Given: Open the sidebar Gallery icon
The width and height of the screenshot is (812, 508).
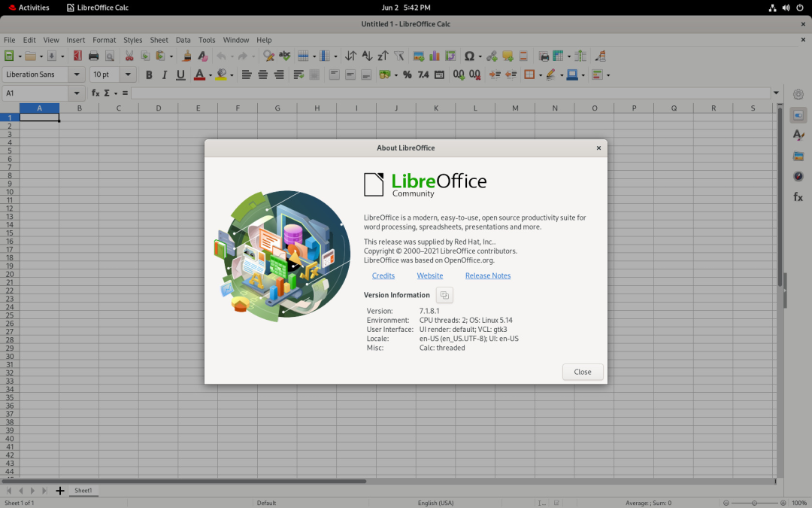Looking at the screenshot, I should [798, 156].
